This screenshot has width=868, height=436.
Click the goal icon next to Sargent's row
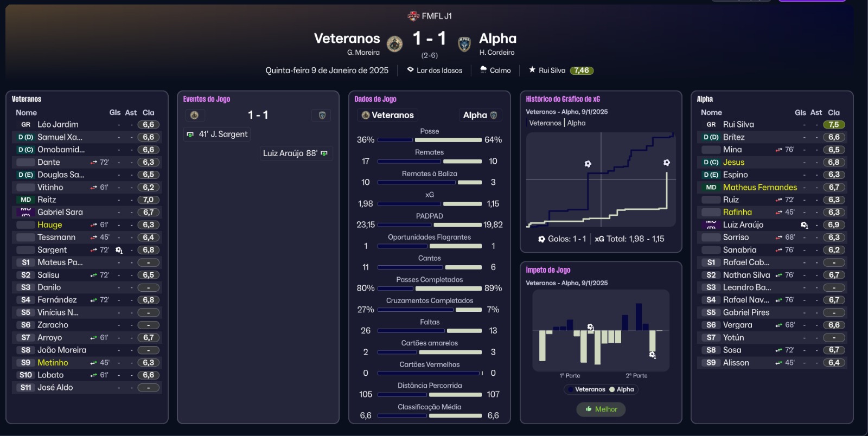[x=119, y=250]
